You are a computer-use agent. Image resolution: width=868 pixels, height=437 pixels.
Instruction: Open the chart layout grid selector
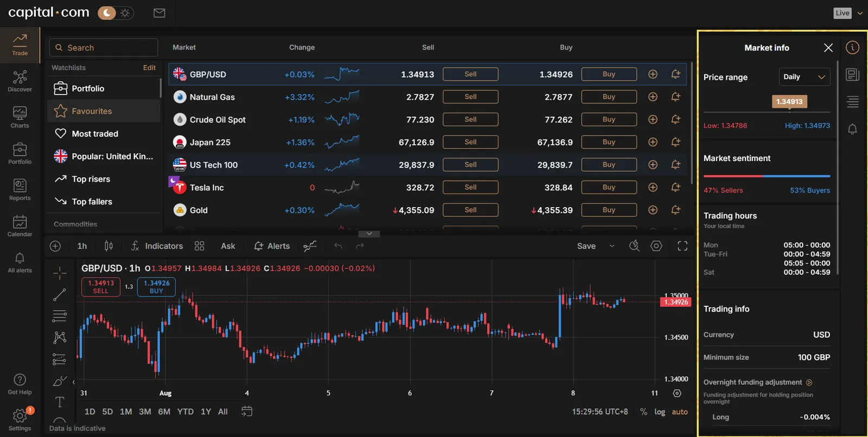(200, 246)
